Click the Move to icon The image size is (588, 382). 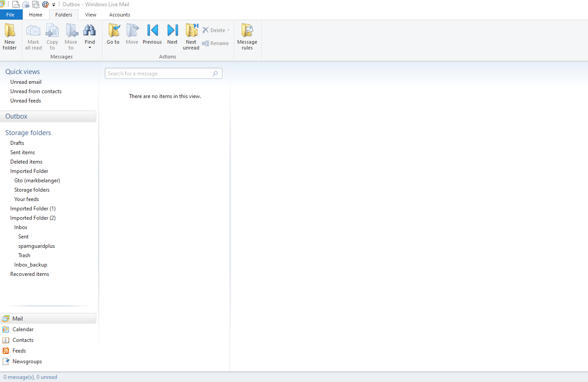[71, 31]
